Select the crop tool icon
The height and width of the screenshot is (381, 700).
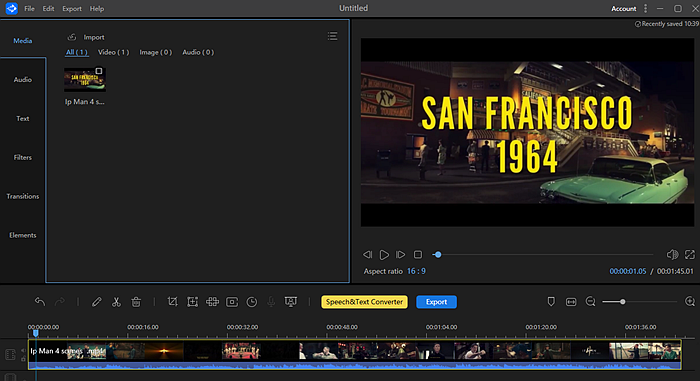coord(172,302)
